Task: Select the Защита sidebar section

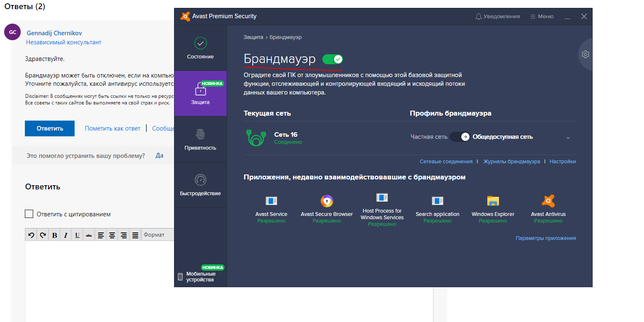Action: click(200, 94)
